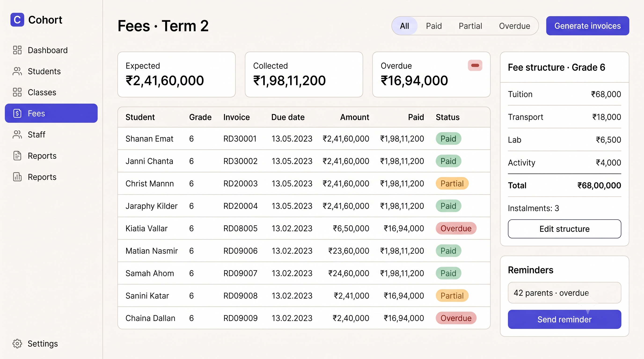
Task: Click Overdue status for Kiatia Vallar
Action: tap(456, 228)
